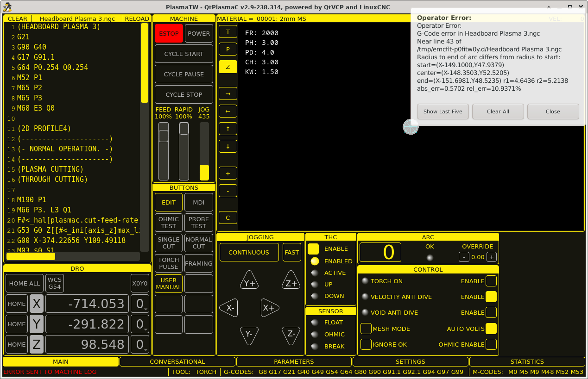Clear all operator error messages
The width and height of the screenshot is (588, 379).
click(x=498, y=112)
